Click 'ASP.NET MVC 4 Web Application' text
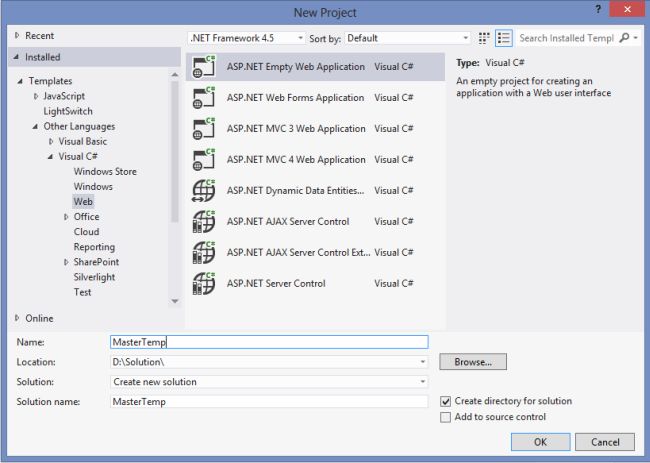The image size is (650, 463). (296, 160)
